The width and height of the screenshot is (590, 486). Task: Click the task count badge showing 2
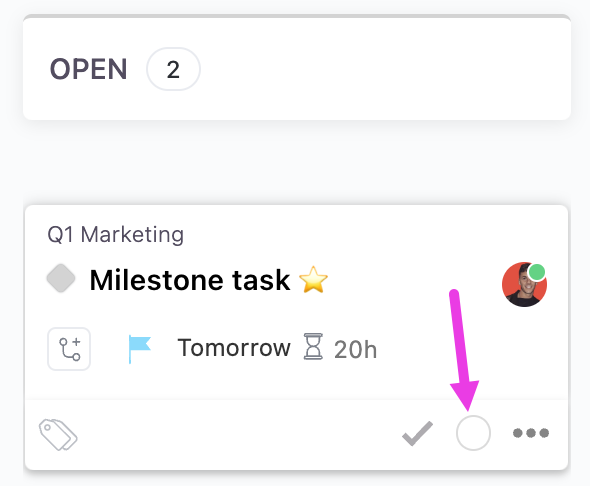click(173, 69)
